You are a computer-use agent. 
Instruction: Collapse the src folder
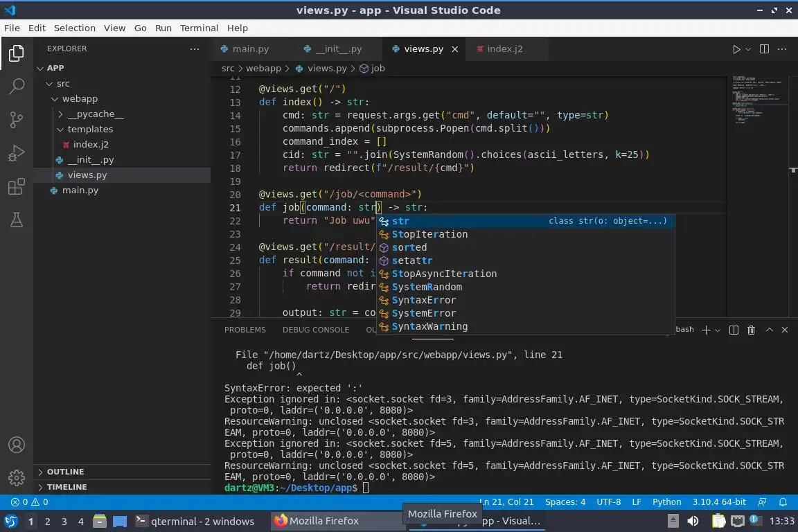click(x=122, y=83)
